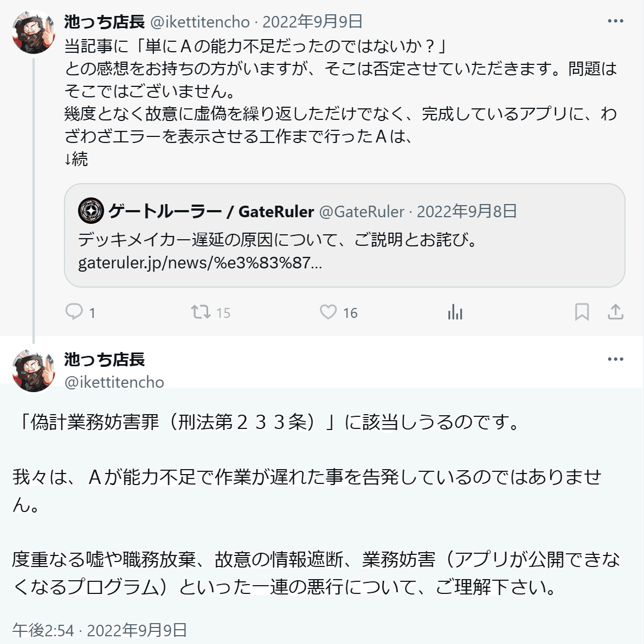The image size is (644, 644).
Task: Click the 2022年9月9日 date on first tweet
Action: (312, 22)
